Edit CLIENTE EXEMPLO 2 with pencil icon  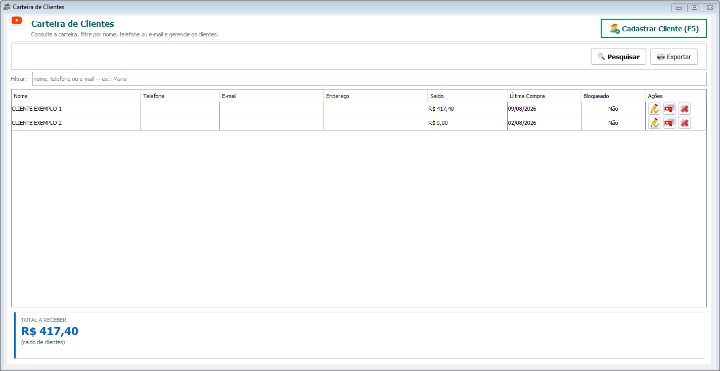[654, 123]
